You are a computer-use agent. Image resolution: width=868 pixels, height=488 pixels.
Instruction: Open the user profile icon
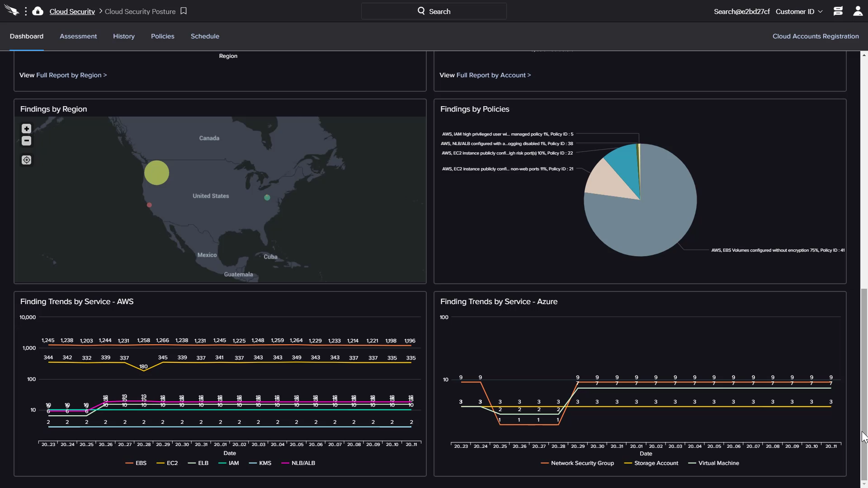pos(858,11)
